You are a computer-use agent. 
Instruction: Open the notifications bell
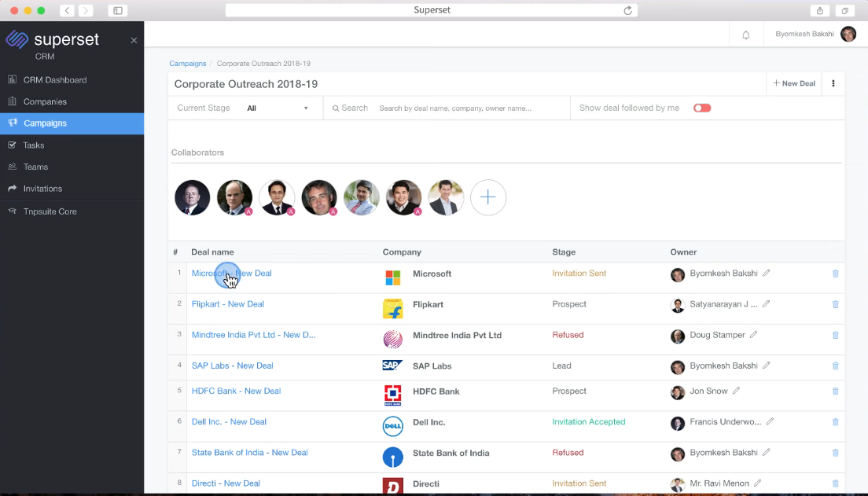pyautogui.click(x=745, y=35)
